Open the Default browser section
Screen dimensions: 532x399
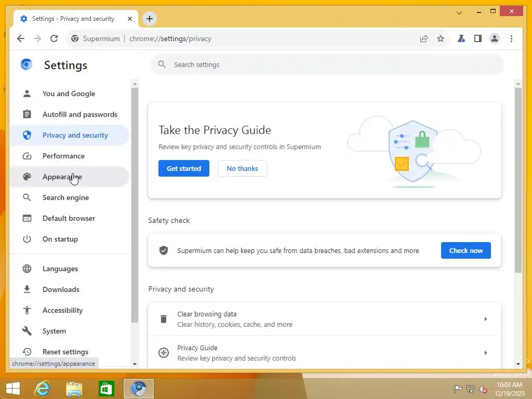[69, 218]
